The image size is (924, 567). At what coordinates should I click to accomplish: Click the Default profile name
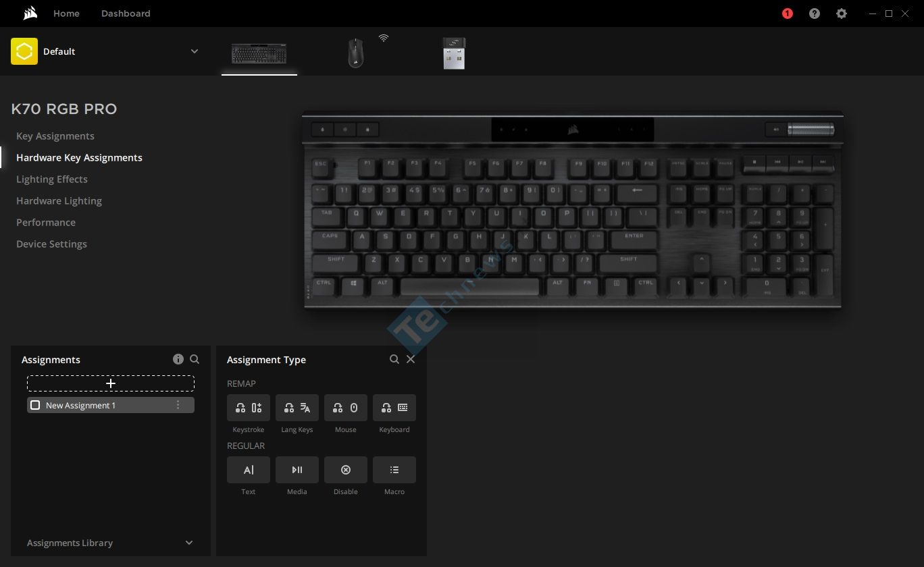click(59, 51)
